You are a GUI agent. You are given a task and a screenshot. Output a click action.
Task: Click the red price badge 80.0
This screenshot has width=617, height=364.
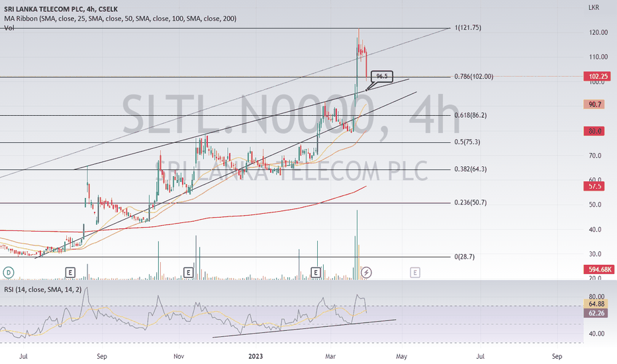[x=594, y=131]
